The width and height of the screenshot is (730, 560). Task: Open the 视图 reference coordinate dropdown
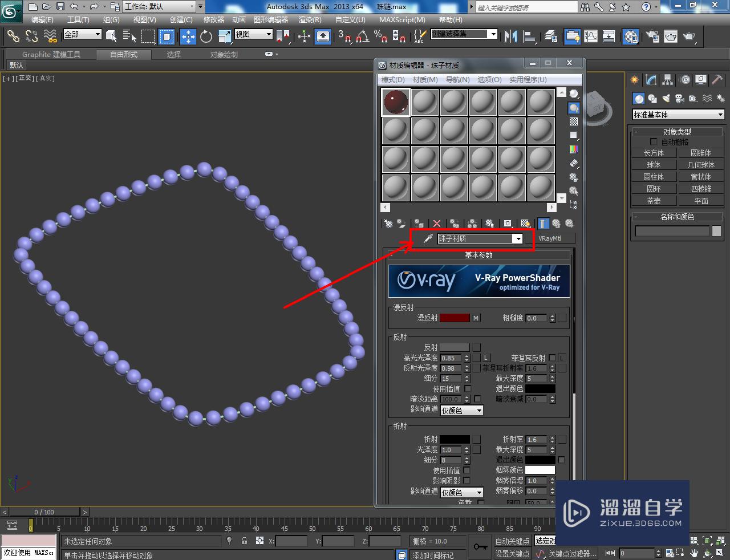[254, 34]
